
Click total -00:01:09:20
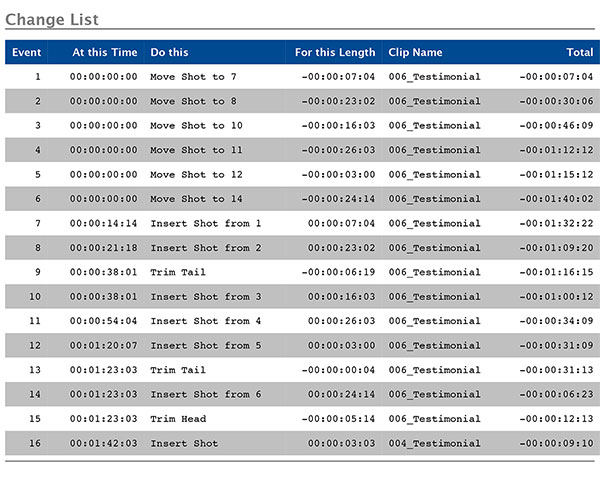[x=556, y=248]
